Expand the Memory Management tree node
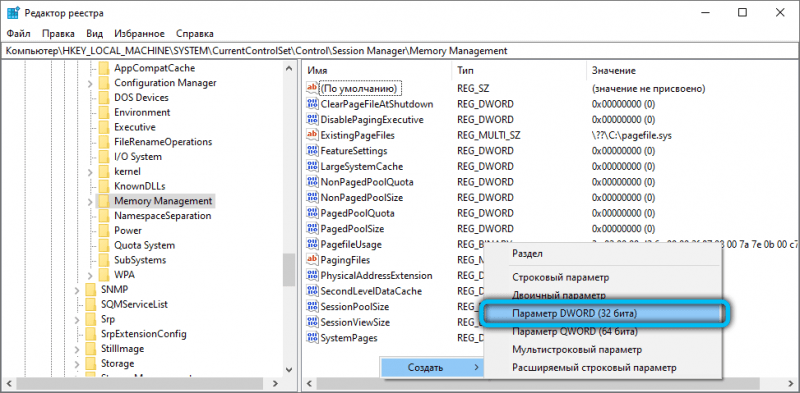This screenshot has height=393, width=800. point(90,202)
